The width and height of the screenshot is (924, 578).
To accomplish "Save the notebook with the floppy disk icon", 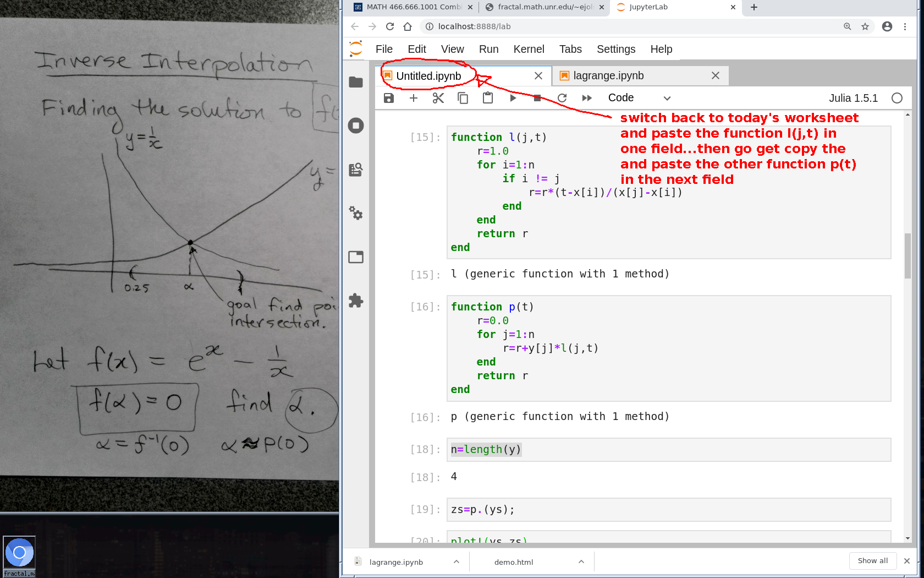I will tap(389, 98).
